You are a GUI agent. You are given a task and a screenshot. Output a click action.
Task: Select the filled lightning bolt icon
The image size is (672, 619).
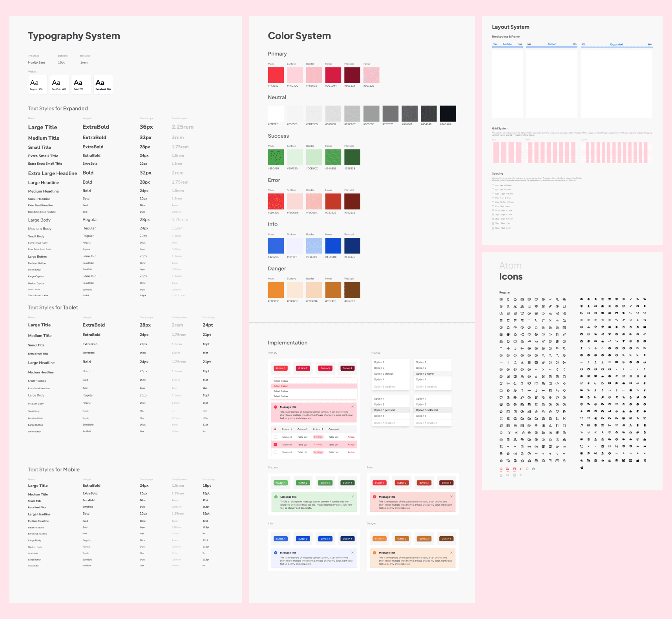point(645,383)
